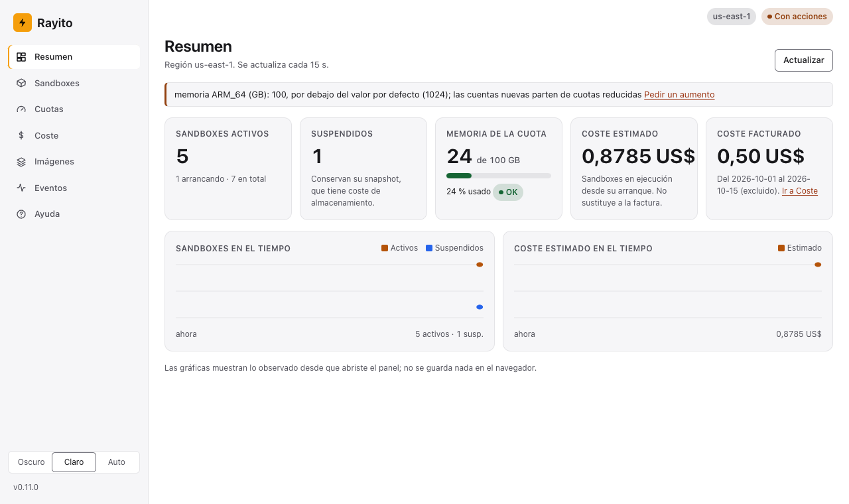
Task: Click the orange Activos point in the sandboxes chart
Action: click(x=480, y=265)
